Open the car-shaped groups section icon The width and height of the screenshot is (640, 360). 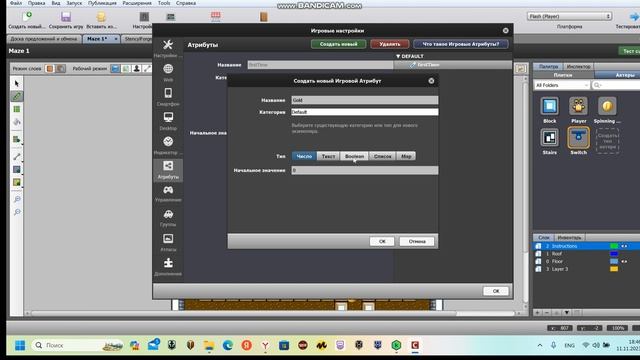[168, 214]
